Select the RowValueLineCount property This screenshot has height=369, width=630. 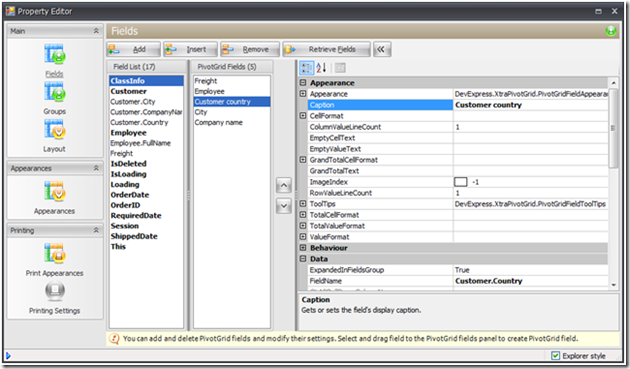tap(380, 193)
